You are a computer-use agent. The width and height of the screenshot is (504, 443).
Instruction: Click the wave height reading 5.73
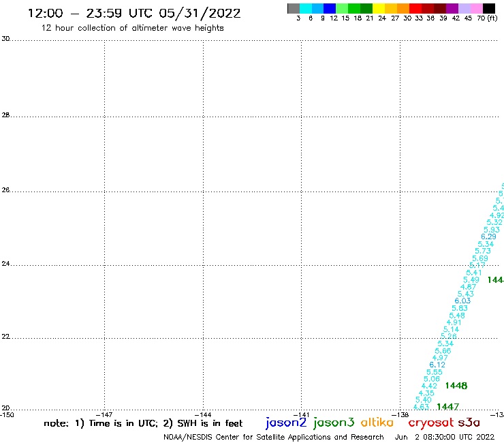coord(483,251)
